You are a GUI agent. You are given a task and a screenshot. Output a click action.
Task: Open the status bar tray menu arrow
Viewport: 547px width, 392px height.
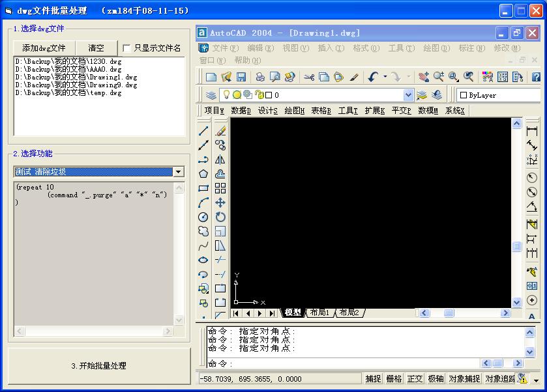pos(536,380)
